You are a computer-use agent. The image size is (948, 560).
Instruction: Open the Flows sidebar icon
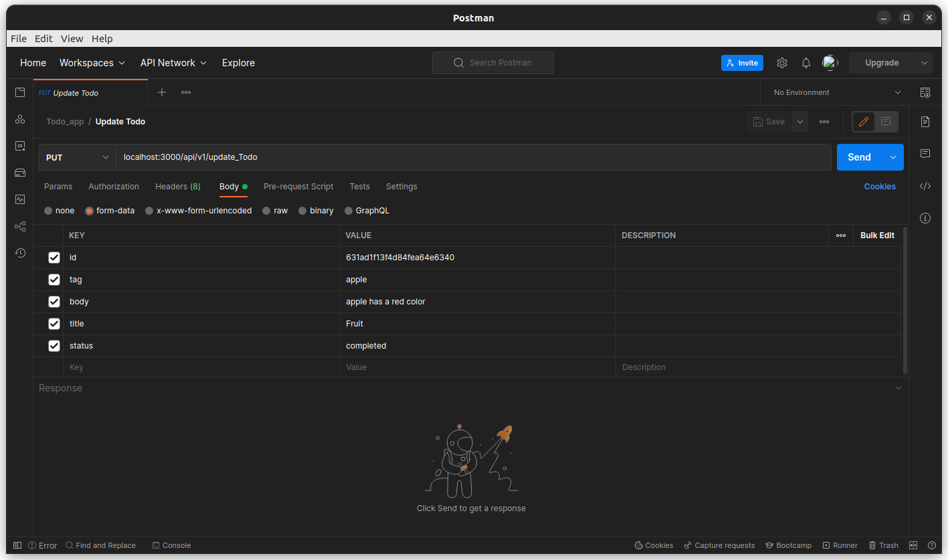(20, 226)
